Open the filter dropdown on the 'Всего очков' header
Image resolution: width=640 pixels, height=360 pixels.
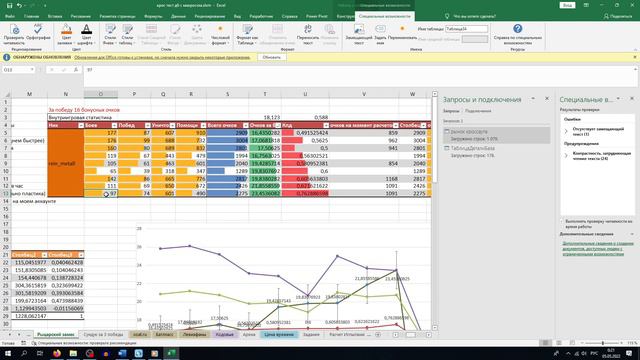click(x=245, y=125)
